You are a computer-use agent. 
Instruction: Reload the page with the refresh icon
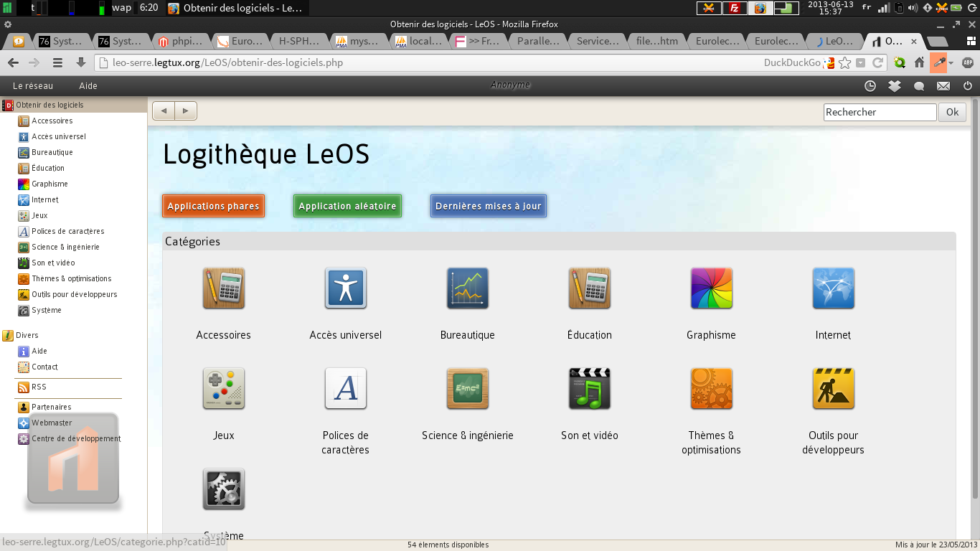click(877, 62)
